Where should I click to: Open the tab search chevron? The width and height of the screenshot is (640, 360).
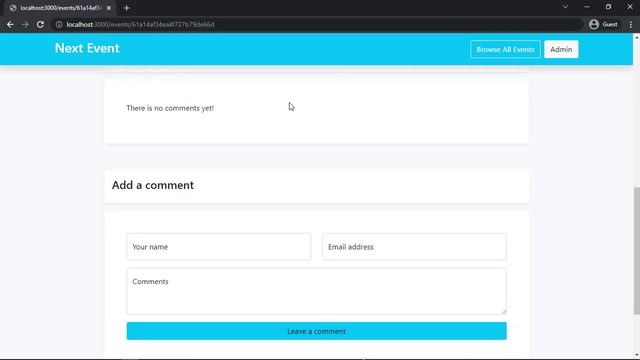coord(565,7)
